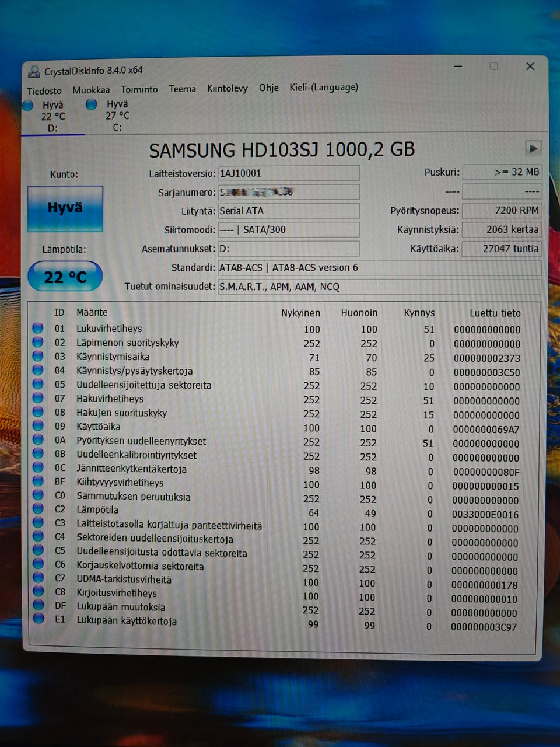The image size is (560, 747).
Task: Select raw value 0000000069A7 in Käyttöaika row
Action: pyautogui.click(x=487, y=430)
